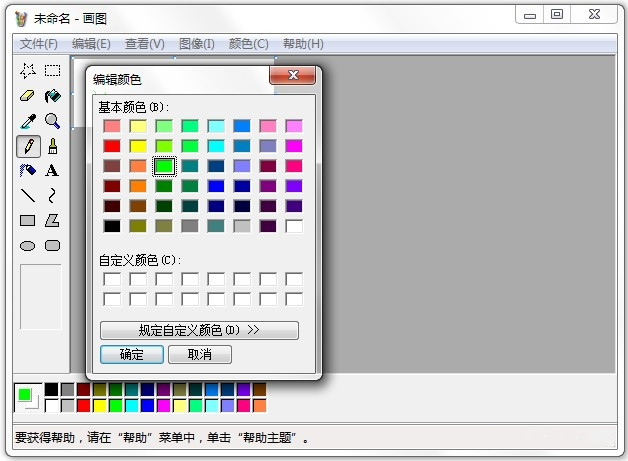Open the 文件(F) menu

(39, 44)
